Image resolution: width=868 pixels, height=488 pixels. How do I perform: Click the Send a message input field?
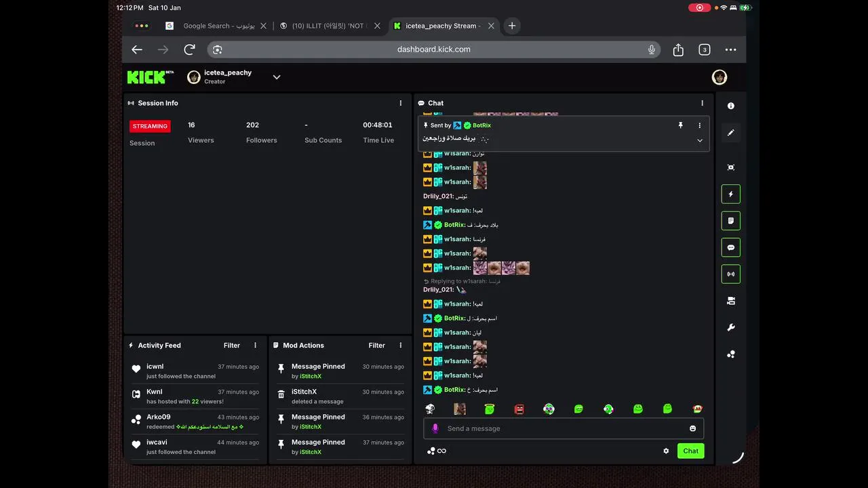[564, 428]
